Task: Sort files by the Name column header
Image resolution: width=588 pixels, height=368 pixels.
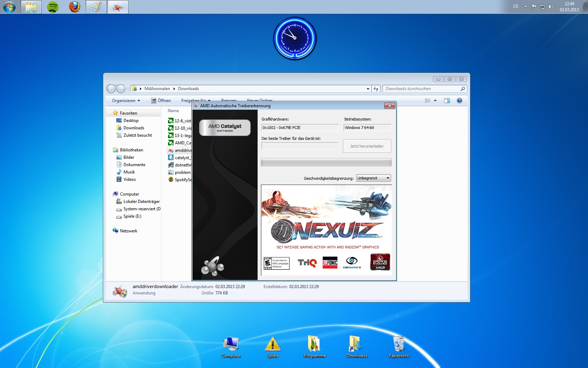Action: (x=173, y=111)
